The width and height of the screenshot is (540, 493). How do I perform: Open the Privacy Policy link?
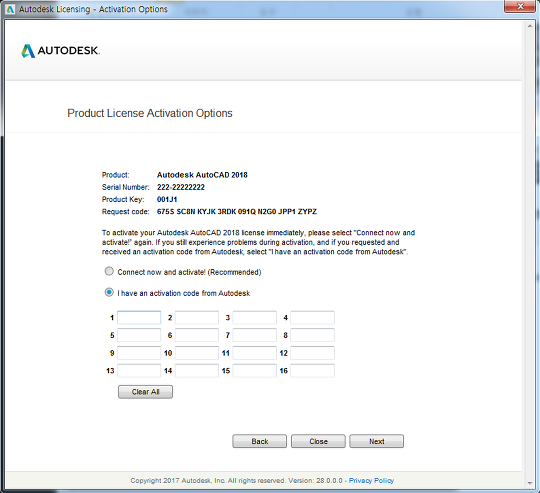pyautogui.click(x=371, y=480)
